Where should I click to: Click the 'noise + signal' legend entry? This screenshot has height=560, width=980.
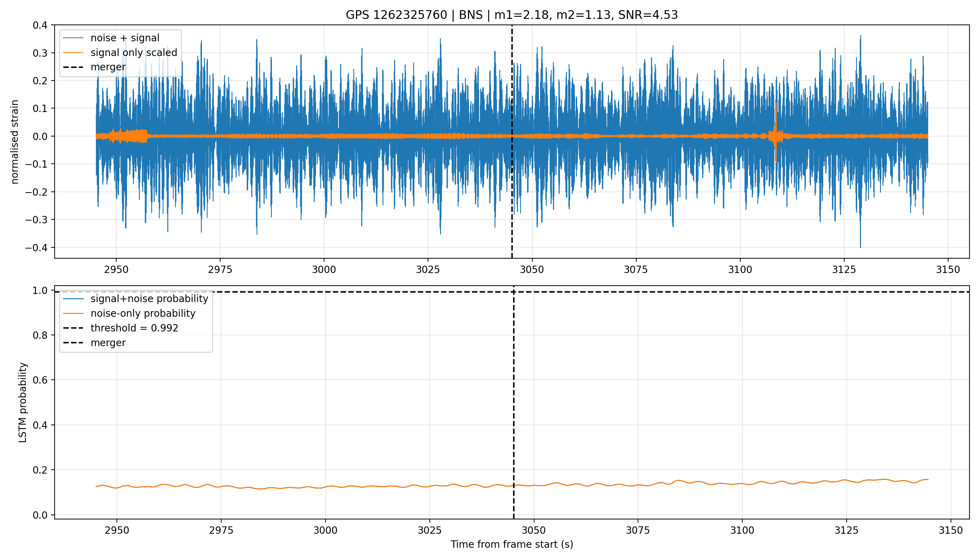[x=125, y=38]
